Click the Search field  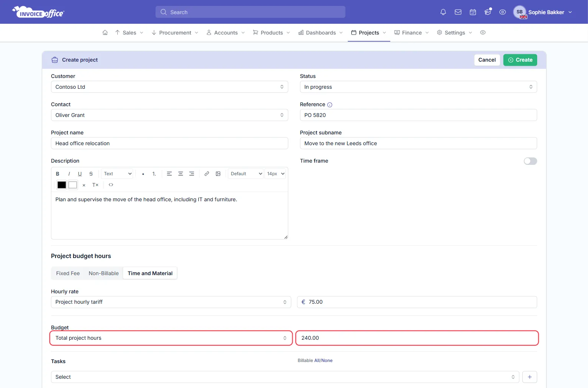point(250,12)
